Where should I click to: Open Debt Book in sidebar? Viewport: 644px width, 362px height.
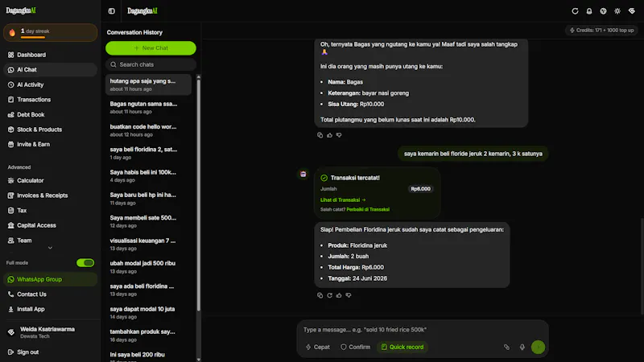pos(50,114)
